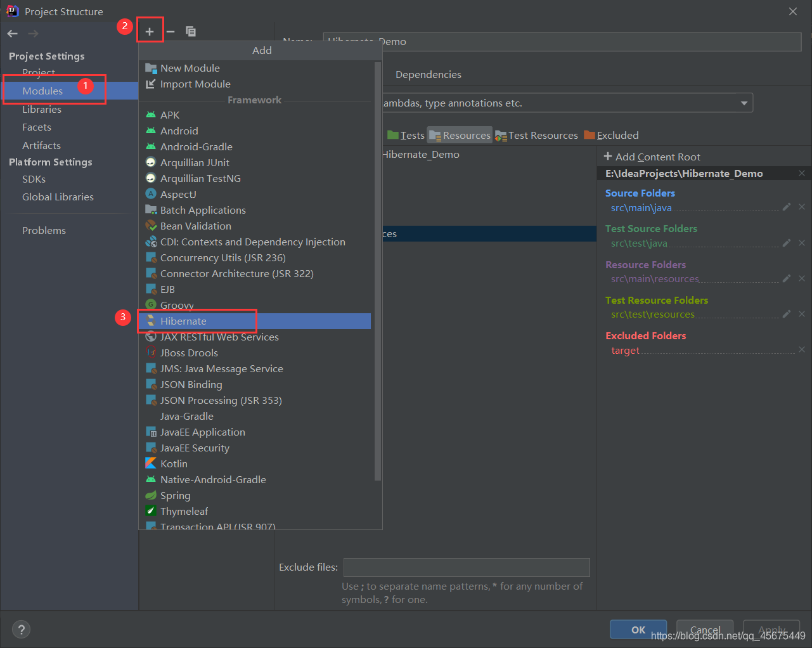Click Add Content Root with plus icon

(x=652, y=157)
